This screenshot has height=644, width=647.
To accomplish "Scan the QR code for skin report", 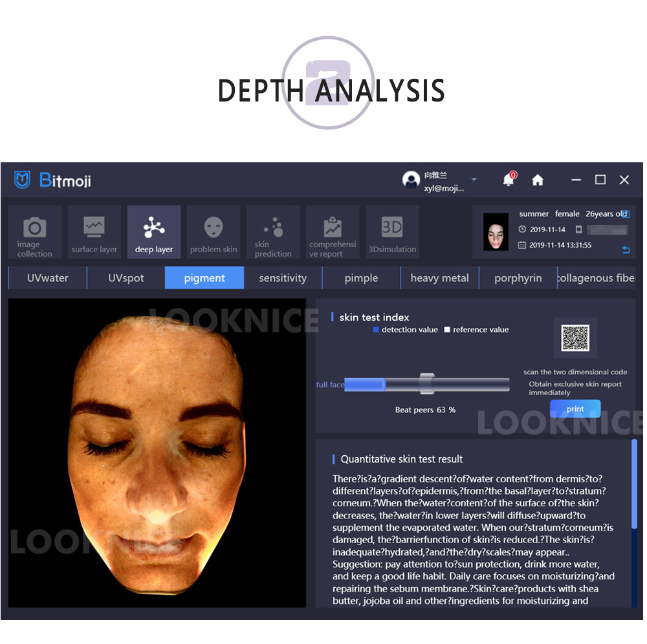I will 575,338.
